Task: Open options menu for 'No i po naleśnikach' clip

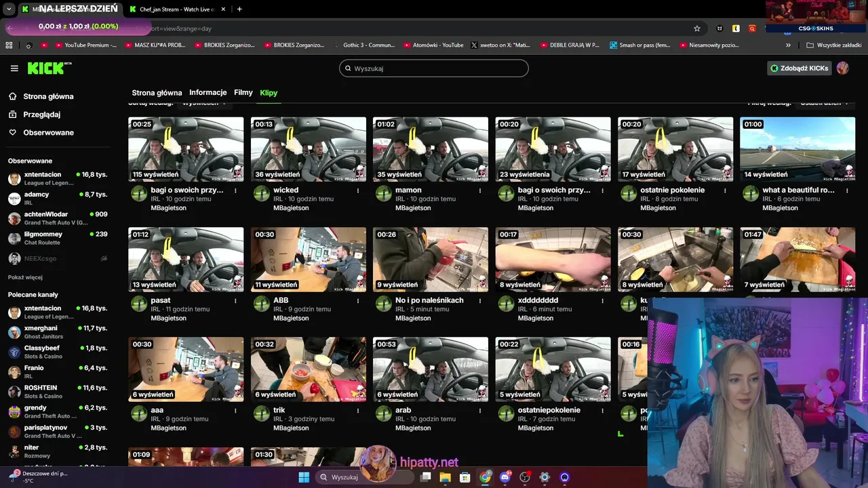Action: pyautogui.click(x=480, y=300)
